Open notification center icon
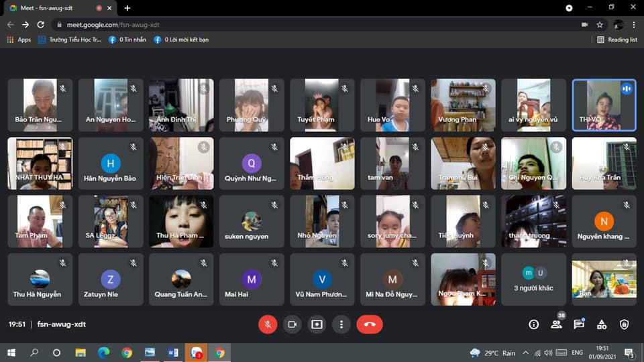Viewport: 644px width, 362px height. (x=629, y=353)
